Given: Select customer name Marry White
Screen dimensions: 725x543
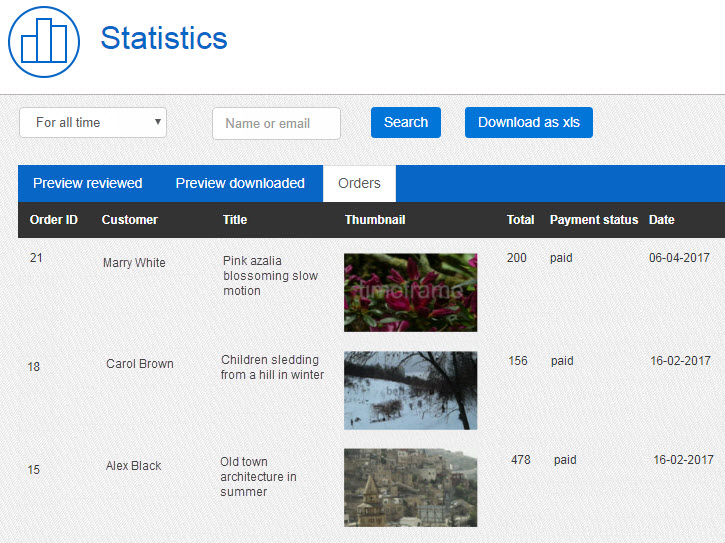Looking at the screenshot, I should (134, 263).
